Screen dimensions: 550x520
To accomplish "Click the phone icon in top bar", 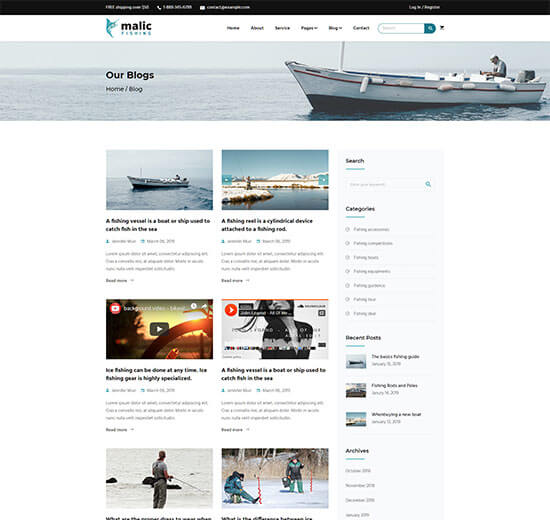I will pos(159,7).
